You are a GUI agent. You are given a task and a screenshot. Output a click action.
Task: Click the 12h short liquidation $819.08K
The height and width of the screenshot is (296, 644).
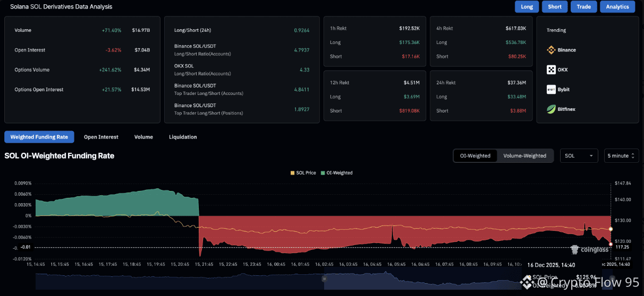tap(409, 111)
